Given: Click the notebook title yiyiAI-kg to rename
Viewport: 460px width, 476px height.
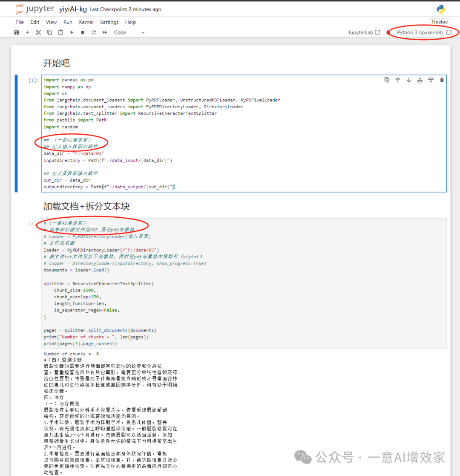Looking at the screenshot, I should click(x=73, y=9).
